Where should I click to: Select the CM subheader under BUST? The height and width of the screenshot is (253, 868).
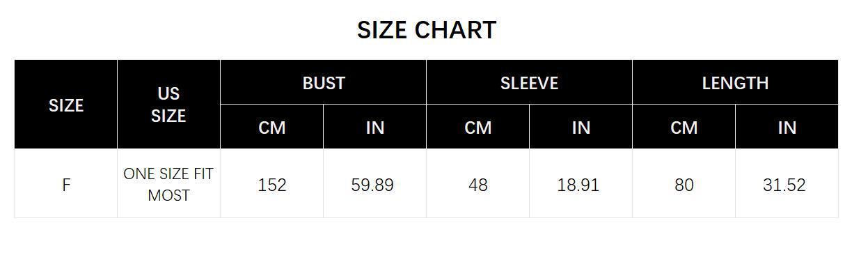(272, 127)
